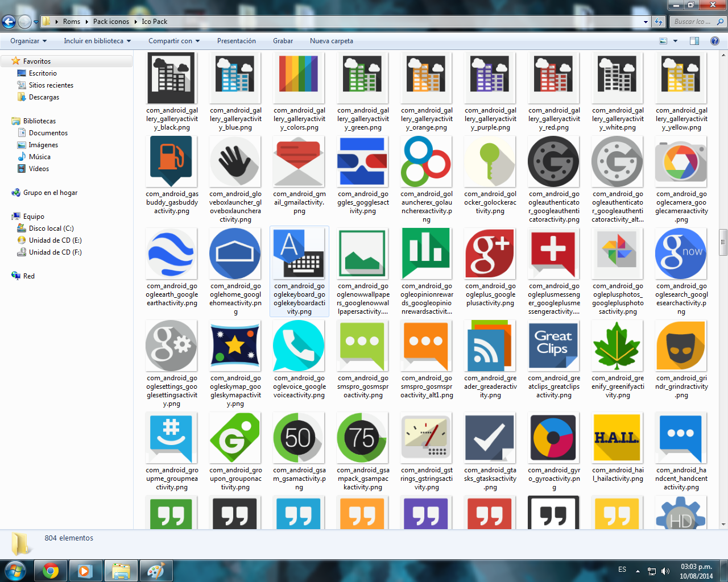This screenshot has height=582, width=728.
Task: Click the vertical scrollbar thumb
Action: pos(723,243)
